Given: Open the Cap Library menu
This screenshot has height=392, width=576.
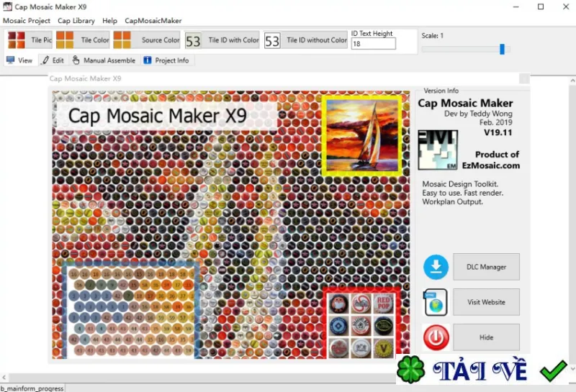Looking at the screenshot, I should tap(76, 21).
